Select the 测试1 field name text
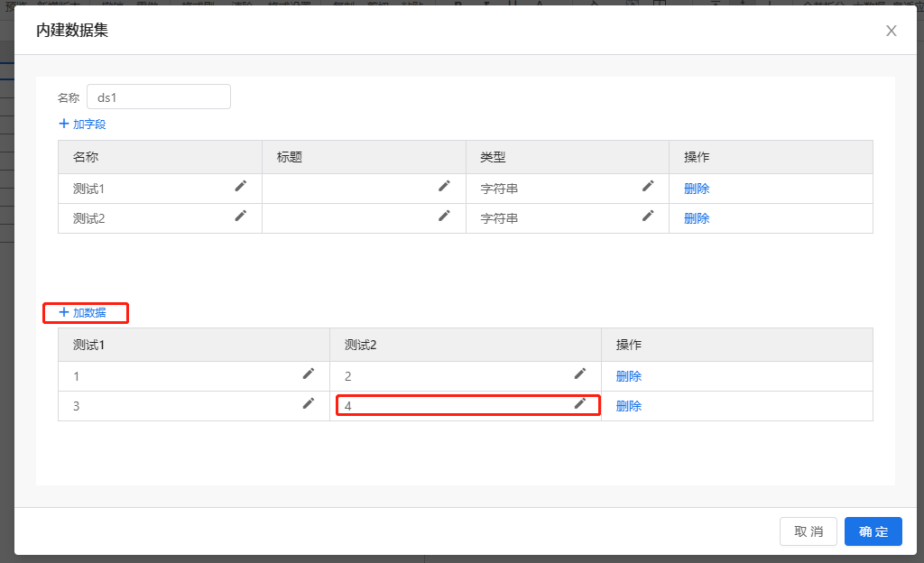This screenshot has width=924, height=563. (89, 189)
